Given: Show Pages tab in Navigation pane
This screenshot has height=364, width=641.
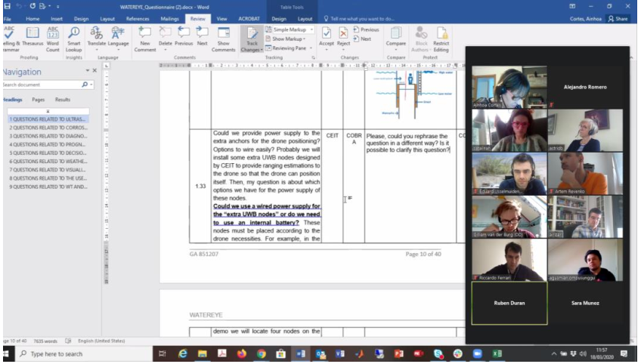Looking at the screenshot, I should [x=39, y=100].
